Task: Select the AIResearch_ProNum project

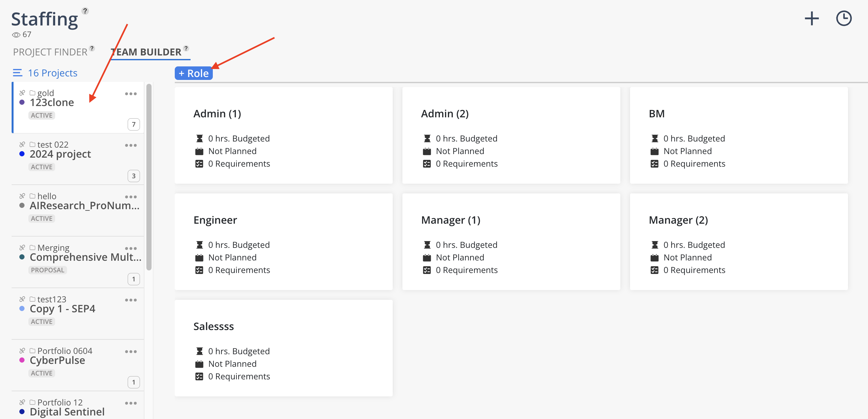Action: coord(78,210)
